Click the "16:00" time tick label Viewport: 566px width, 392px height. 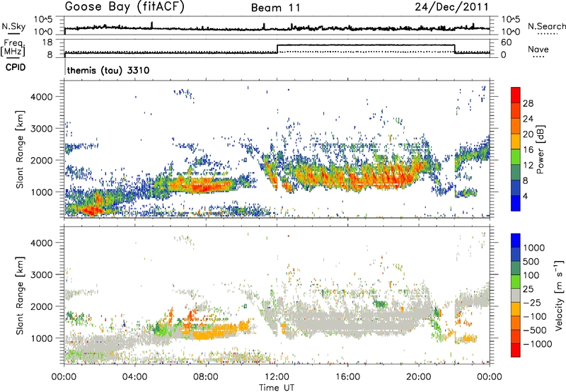(347, 377)
